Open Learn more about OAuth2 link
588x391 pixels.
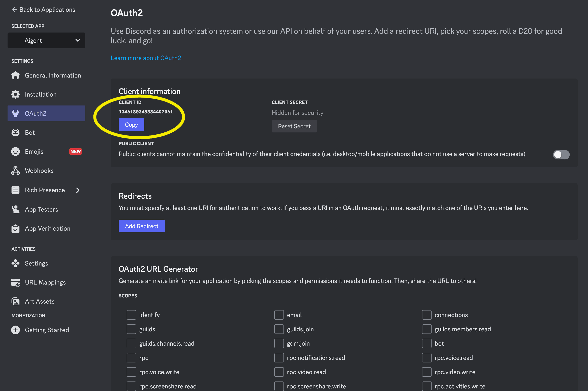click(x=146, y=58)
